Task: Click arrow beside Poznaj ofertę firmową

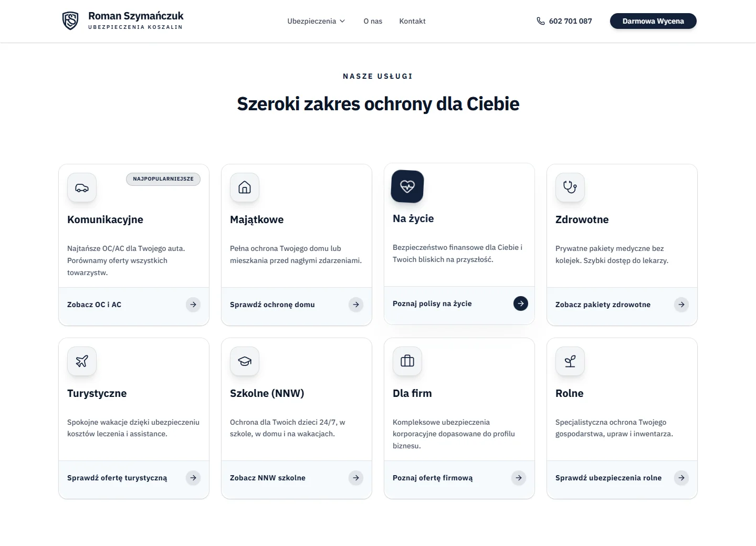Action: click(519, 478)
